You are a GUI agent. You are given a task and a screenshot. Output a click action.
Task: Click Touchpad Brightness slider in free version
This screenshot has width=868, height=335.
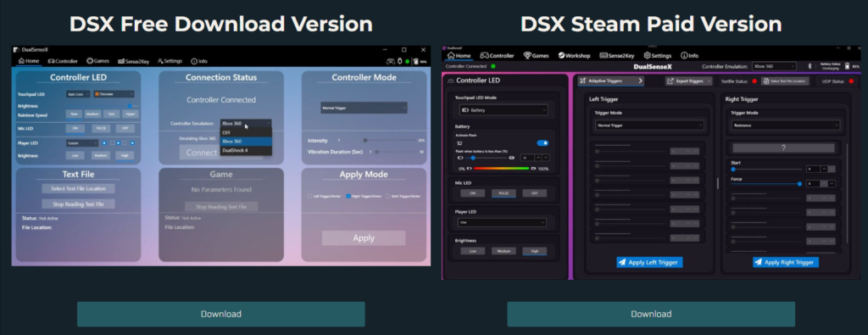coord(103,106)
